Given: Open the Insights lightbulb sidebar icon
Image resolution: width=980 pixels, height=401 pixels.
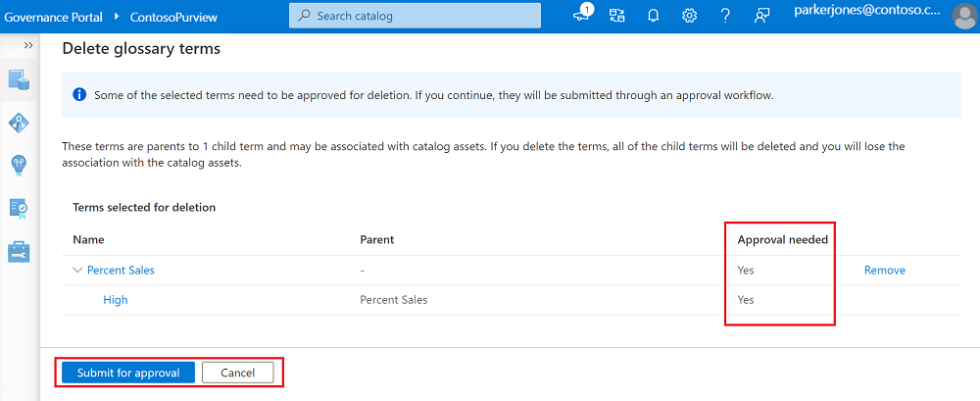Looking at the screenshot, I should point(19,165).
